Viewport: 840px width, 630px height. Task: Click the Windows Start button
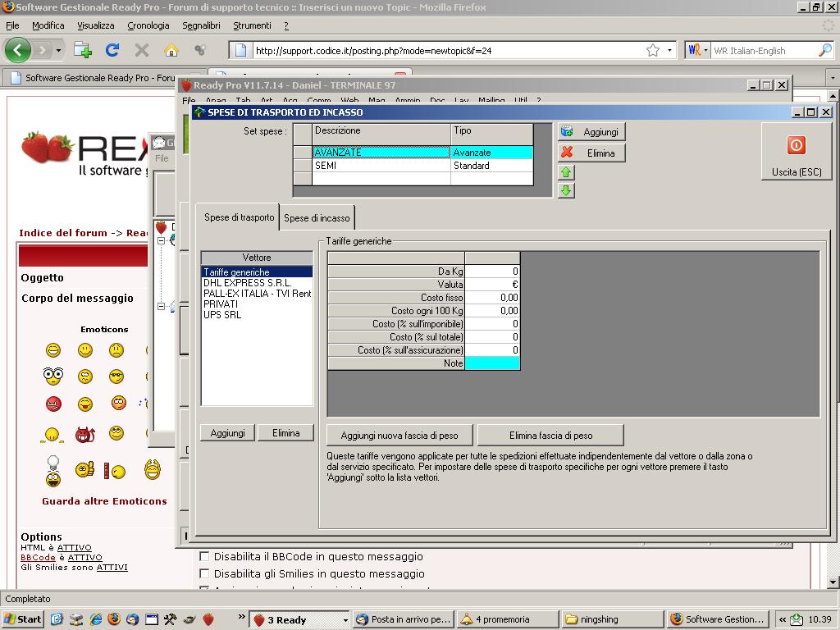(x=22, y=619)
